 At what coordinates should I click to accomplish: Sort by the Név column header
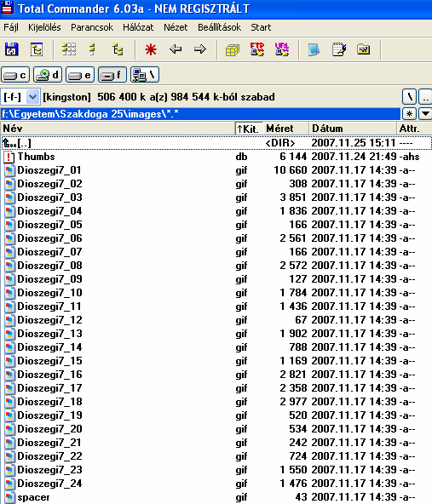tap(118, 129)
